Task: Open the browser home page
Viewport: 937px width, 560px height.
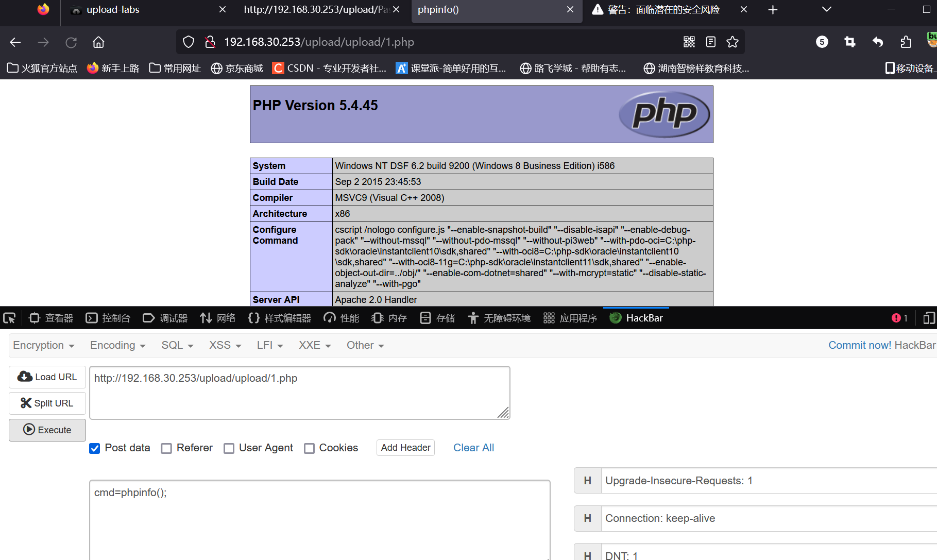Action: pyautogui.click(x=98, y=42)
